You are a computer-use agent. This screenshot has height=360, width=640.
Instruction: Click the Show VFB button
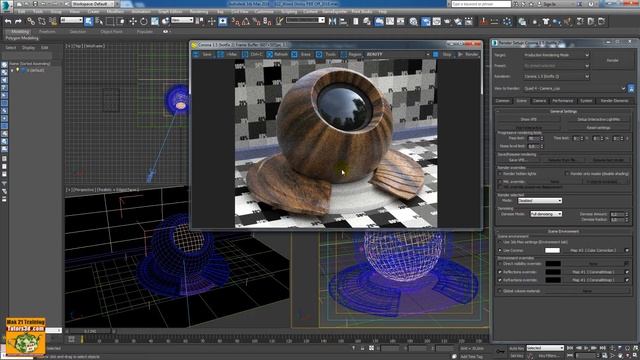coord(528,120)
